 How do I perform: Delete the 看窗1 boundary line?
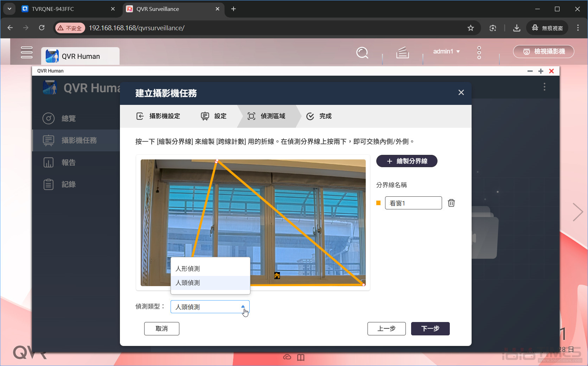pos(451,203)
